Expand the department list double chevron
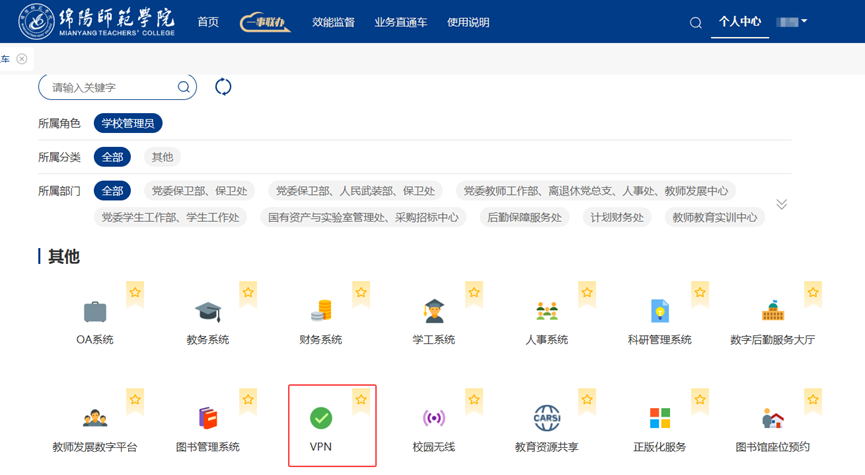Viewport: 865px width, 475px height. (x=782, y=204)
